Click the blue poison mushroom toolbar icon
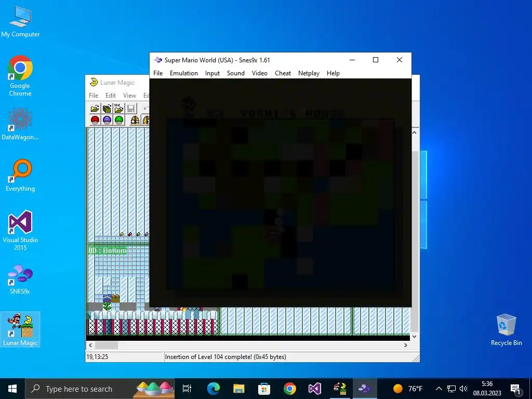The image size is (532, 399). (107, 120)
